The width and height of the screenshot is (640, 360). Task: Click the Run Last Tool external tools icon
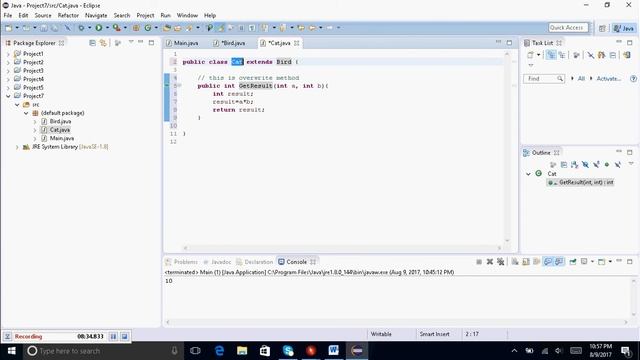pos(117,28)
